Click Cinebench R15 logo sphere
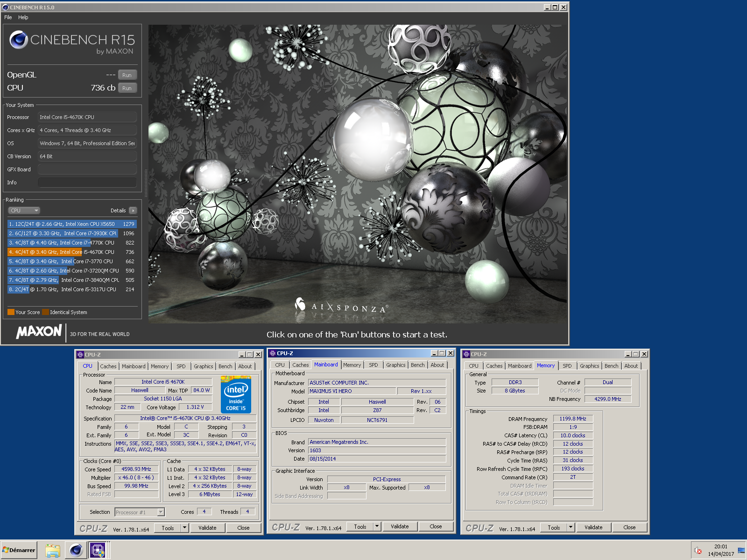 [x=19, y=40]
